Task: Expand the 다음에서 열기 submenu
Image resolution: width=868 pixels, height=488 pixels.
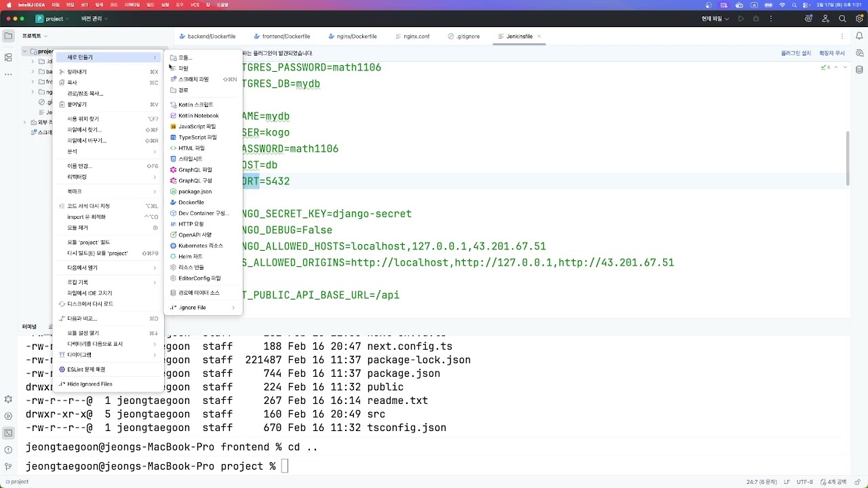Action: coord(108,268)
